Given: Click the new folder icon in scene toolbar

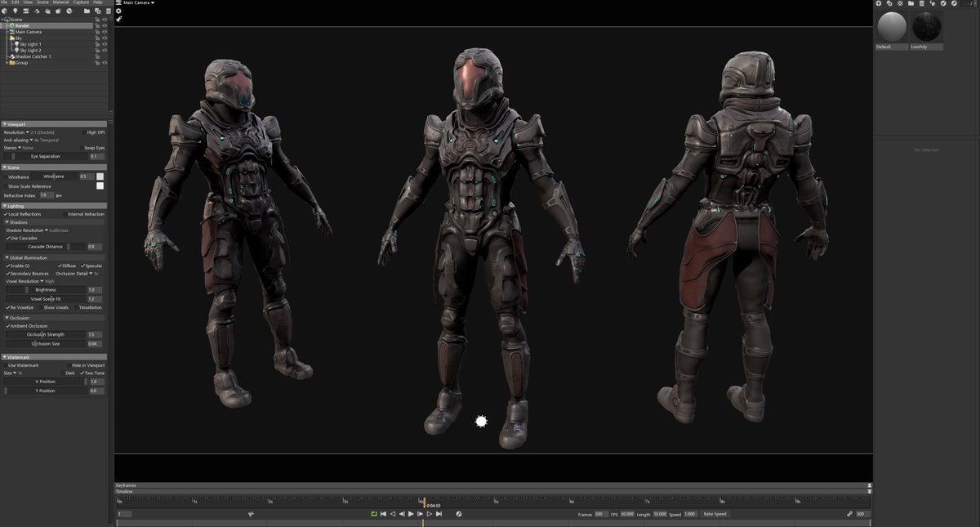Looking at the screenshot, I should 88,11.
